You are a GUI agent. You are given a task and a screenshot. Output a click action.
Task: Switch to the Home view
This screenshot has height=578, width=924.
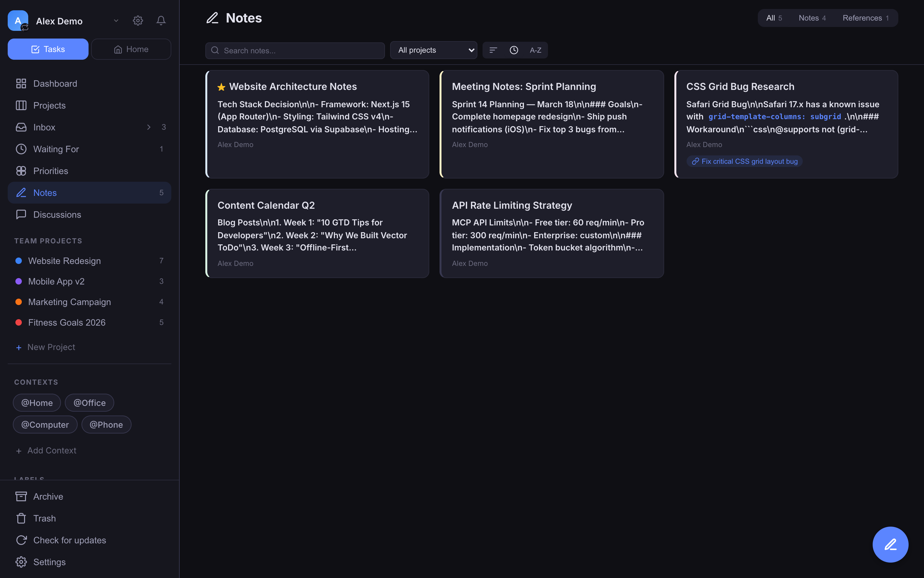pos(131,49)
